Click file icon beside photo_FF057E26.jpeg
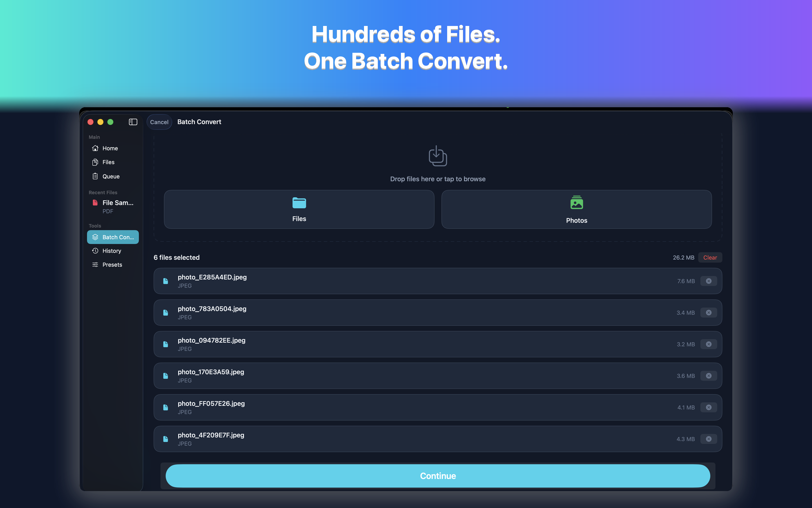Image resolution: width=812 pixels, height=508 pixels. (166, 408)
